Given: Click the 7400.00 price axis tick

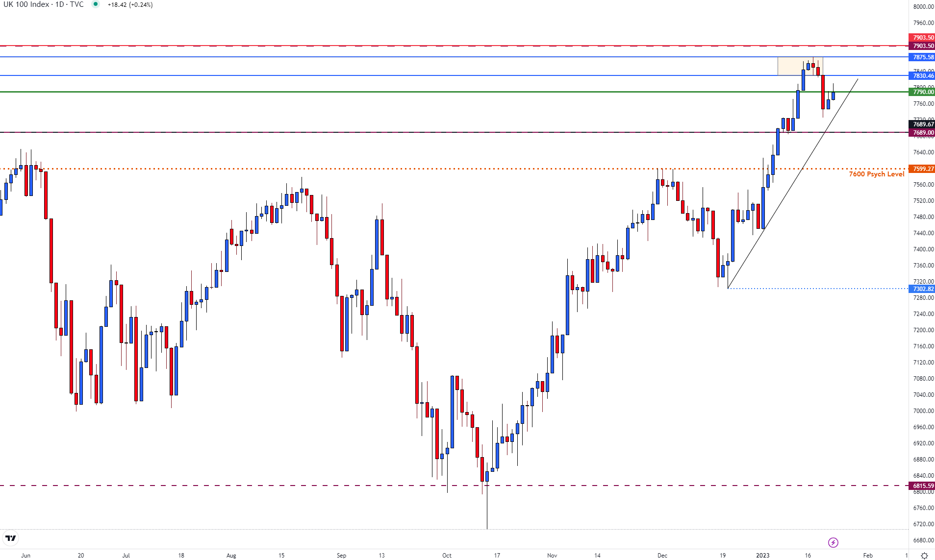Looking at the screenshot, I should point(923,249).
